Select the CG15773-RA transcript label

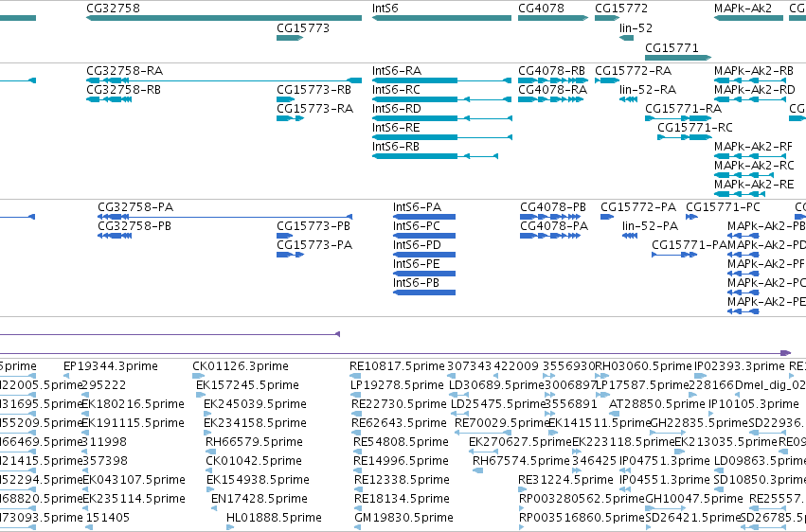[x=314, y=109]
